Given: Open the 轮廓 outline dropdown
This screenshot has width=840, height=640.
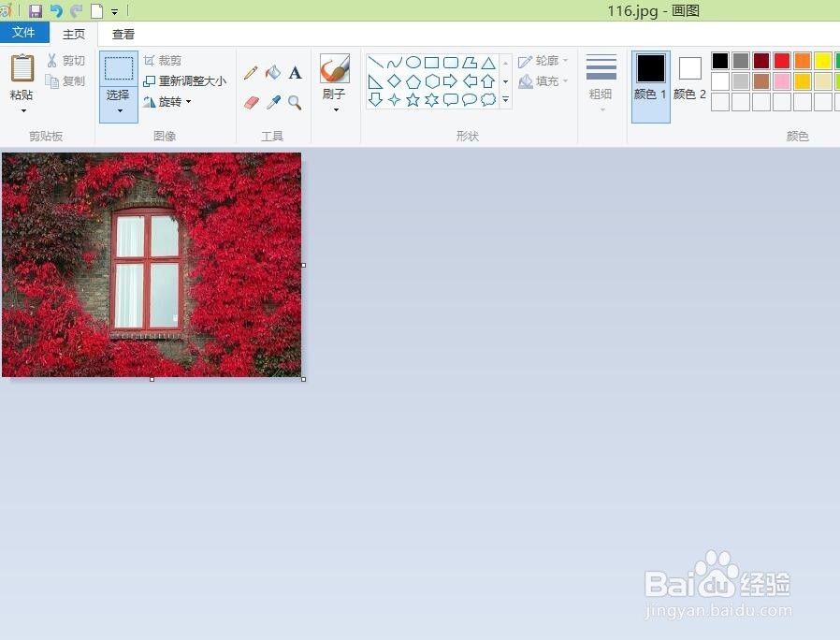Looking at the screenshot, I should click(x=543, y=61).
